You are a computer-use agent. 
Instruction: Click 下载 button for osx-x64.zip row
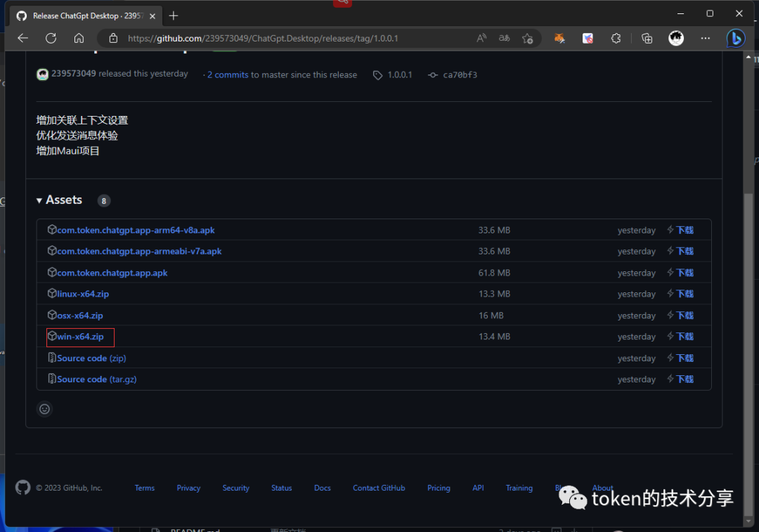point(680,315)
